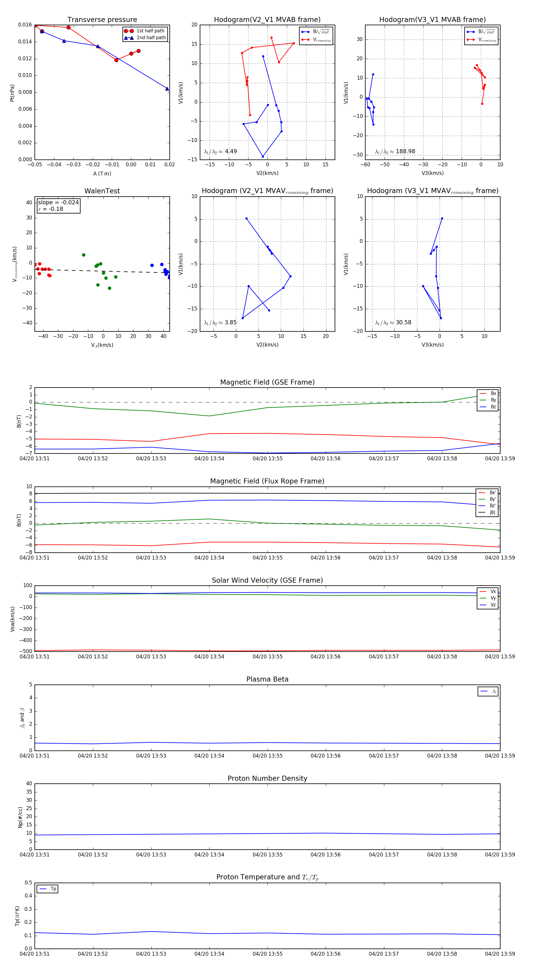
Task: Click the eigenvalue ratio annotation 188.98
Action: pos(395,151)
